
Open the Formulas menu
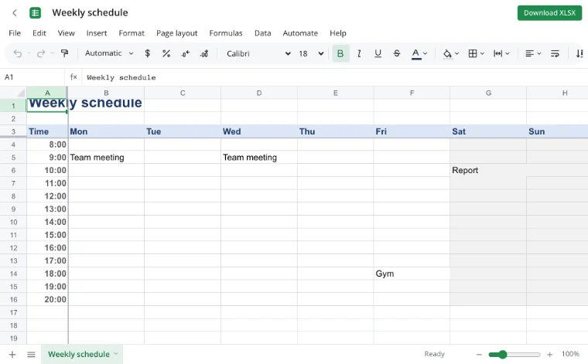pyautogui.click(x=226, y=33)
